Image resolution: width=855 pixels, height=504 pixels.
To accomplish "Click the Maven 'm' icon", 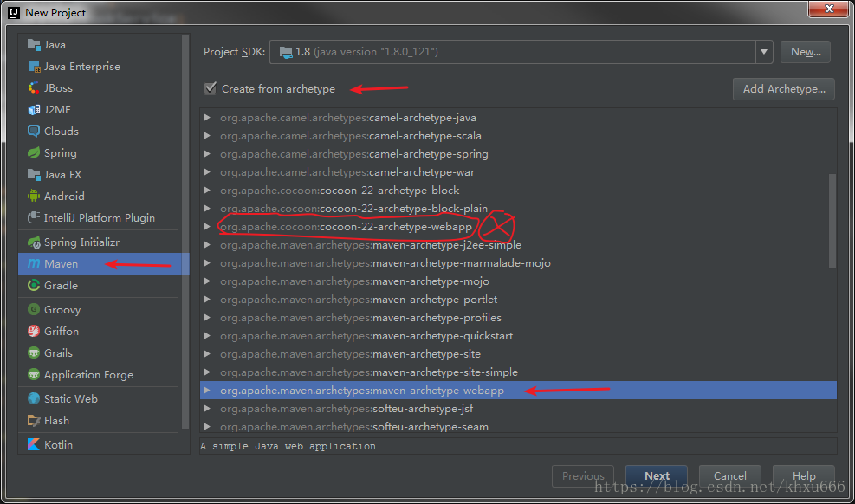I will coord(34,264).
